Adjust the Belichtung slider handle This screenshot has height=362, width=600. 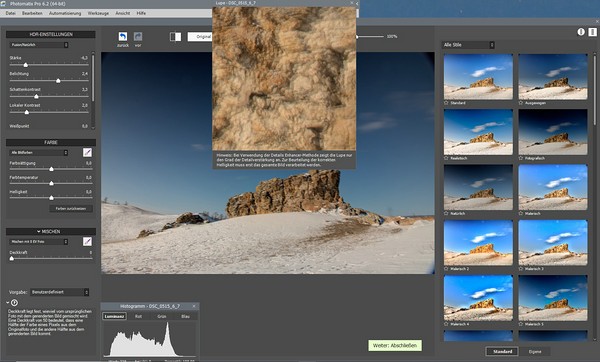pos(58,81)
